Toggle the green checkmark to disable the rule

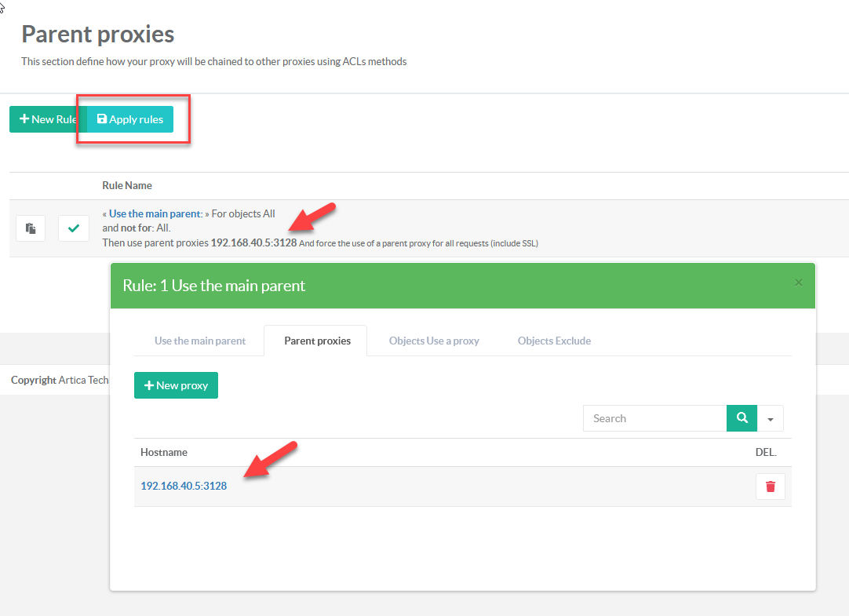(73, 228)
